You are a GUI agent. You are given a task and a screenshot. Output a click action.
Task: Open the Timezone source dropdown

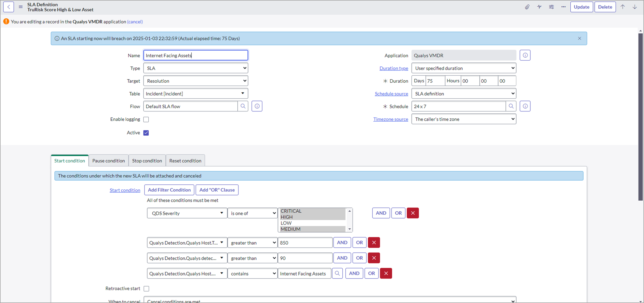[464, 119]
